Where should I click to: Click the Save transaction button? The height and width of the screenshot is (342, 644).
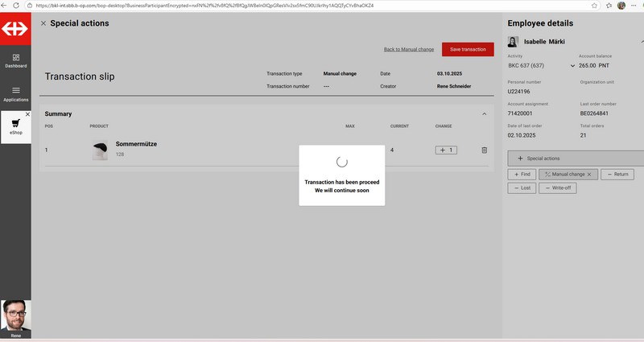(468, 49)
